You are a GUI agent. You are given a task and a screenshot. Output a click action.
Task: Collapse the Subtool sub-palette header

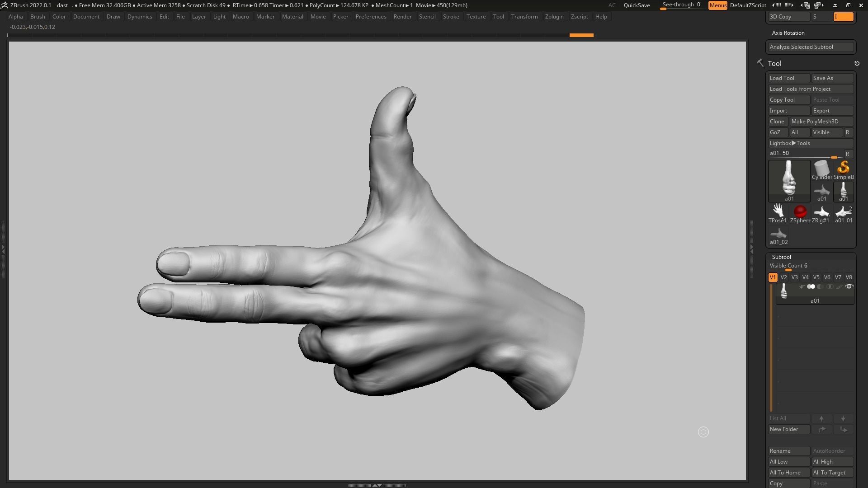781,257
